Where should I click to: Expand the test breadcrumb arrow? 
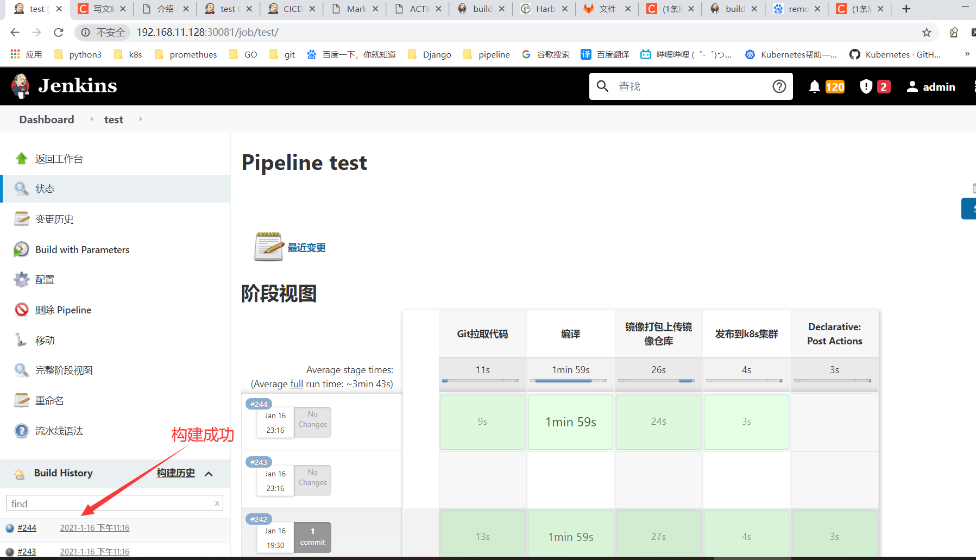[140, 119]
